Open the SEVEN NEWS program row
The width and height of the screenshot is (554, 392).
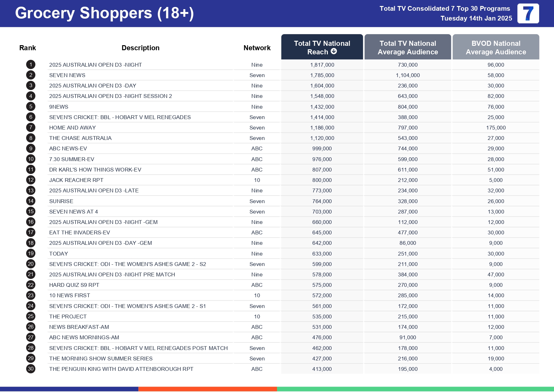tap(67, 75)
